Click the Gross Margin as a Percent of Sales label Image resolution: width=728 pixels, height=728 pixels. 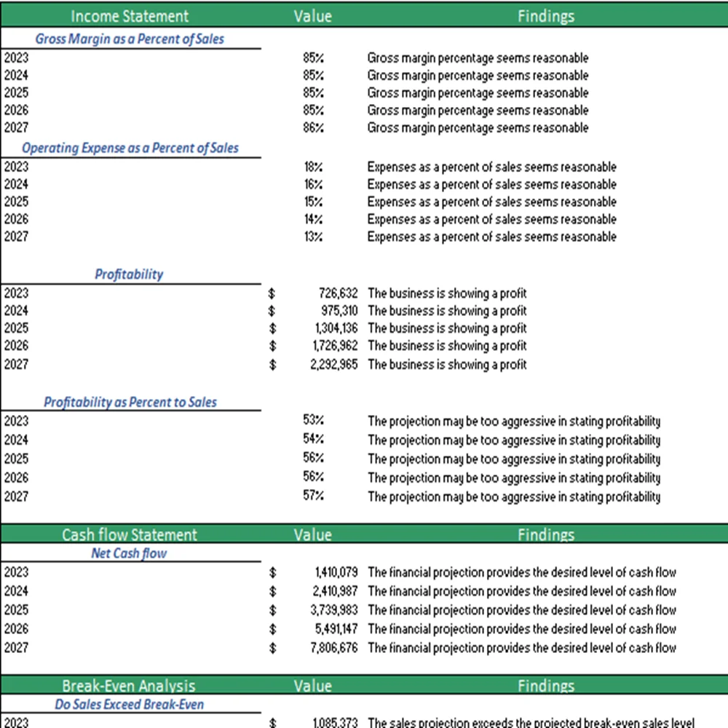click(x=130, y=39)
